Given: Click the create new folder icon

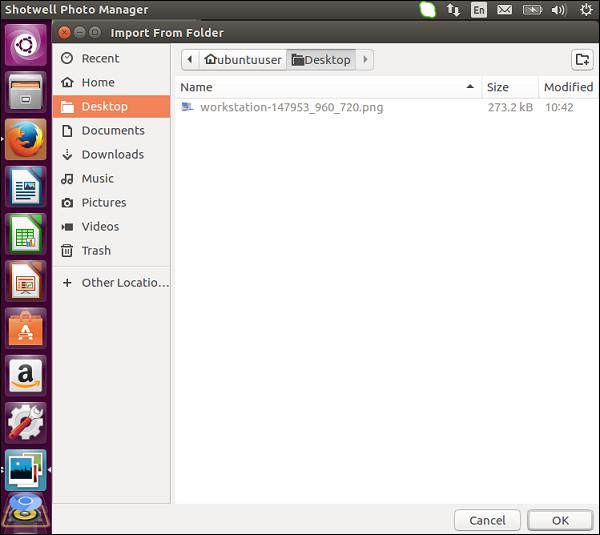Looking at the screenshot, I should (581, 60).
